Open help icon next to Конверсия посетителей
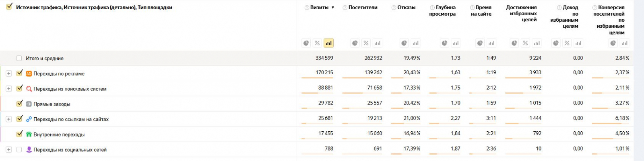Image resolution: width=644 pixels, height=161 pixels. click(x=595, y=8)
